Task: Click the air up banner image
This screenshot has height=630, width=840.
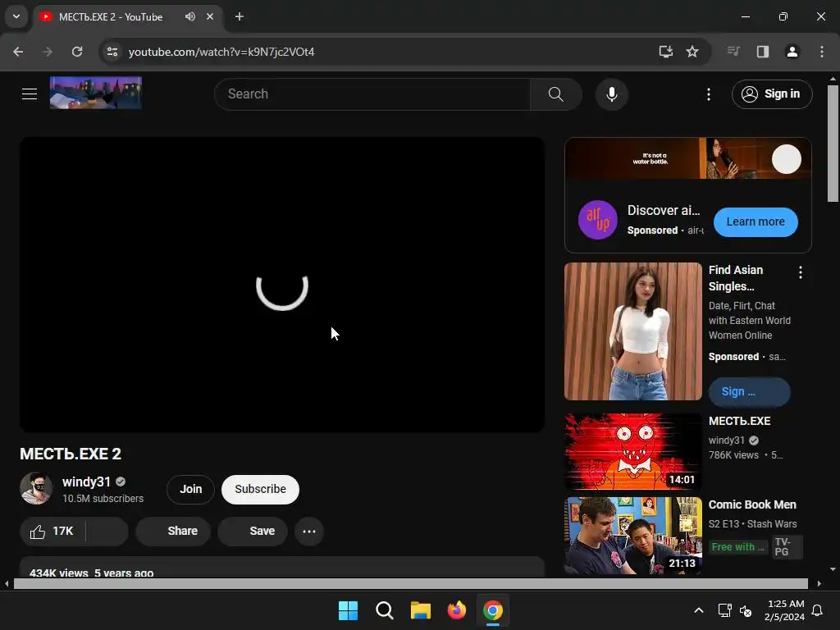Action: [x=688, y=158]
